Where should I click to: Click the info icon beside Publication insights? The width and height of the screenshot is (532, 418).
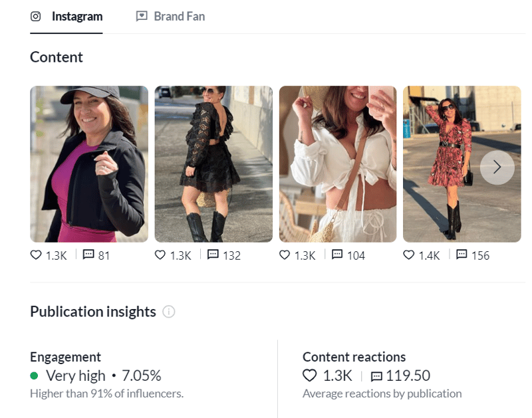169,312
